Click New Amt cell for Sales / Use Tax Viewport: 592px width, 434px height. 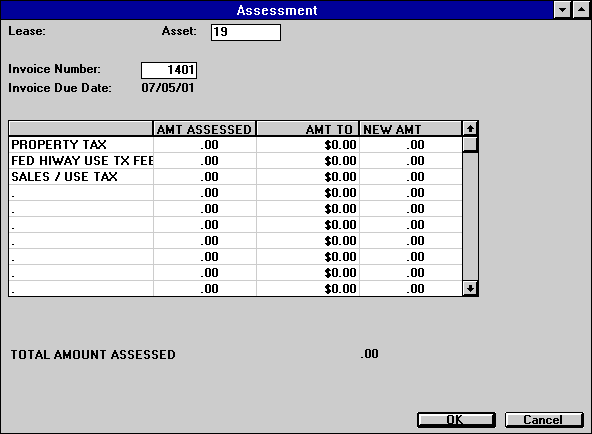(411, 177)
